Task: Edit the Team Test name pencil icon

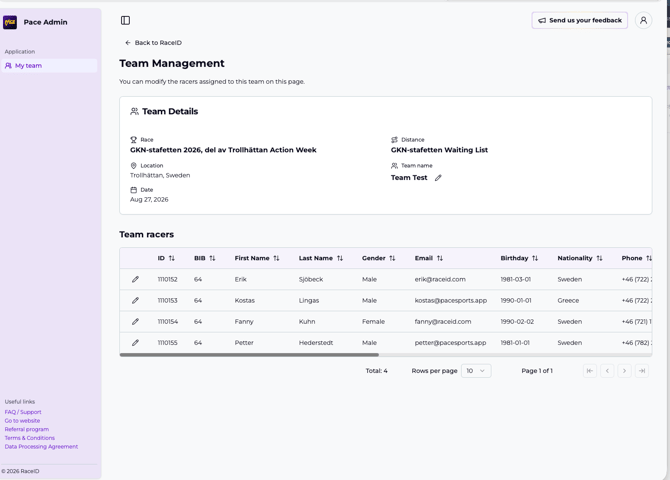Action: (x=438, y=178)
